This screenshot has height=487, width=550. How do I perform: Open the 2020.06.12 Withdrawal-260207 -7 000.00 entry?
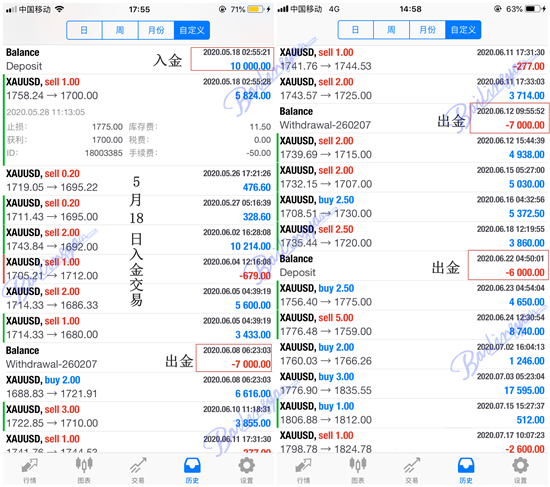point(412,118)
